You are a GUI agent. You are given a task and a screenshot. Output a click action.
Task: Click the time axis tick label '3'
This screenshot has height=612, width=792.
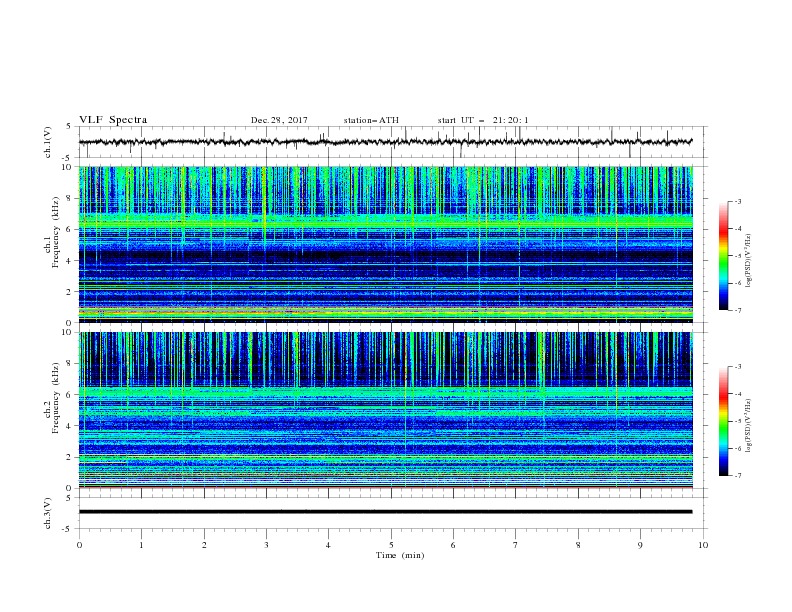coord(266,545)
